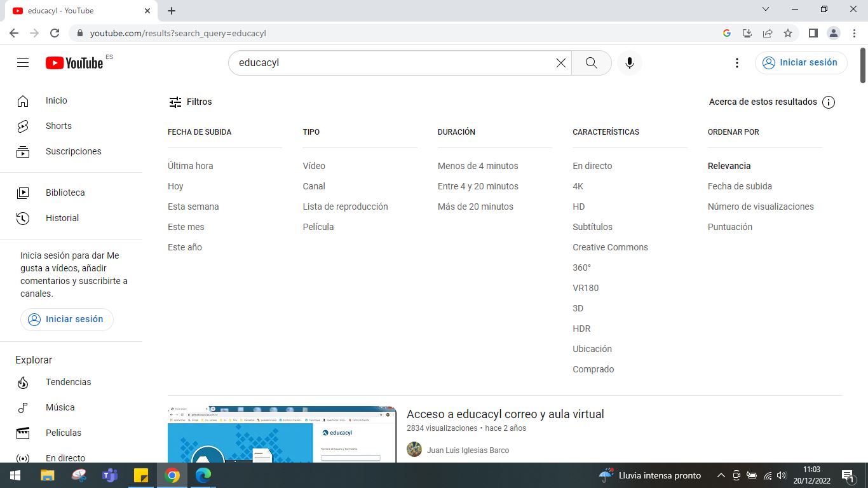868x488 pixels.
Task: Click the Google icon in address bar
Action: pos(727,33)
